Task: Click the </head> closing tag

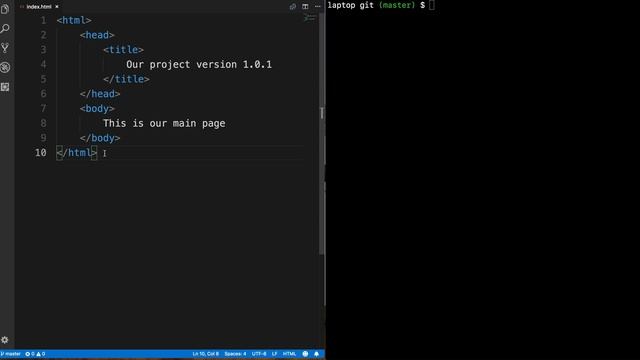Action: click(x=100, y=94)
